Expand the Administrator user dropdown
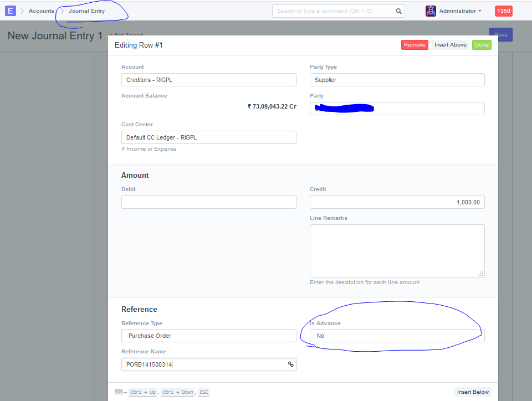The width and height of the screenshot is (532, 401). tap(461, 11)
